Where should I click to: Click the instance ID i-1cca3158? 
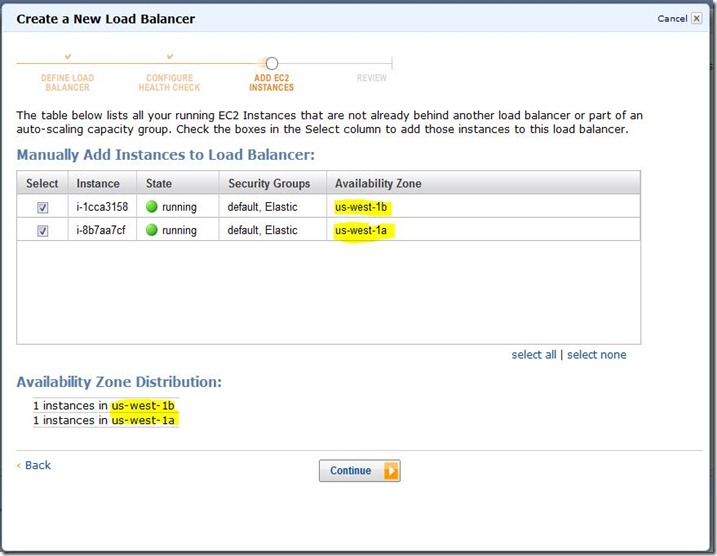click(x=102, y=207)
